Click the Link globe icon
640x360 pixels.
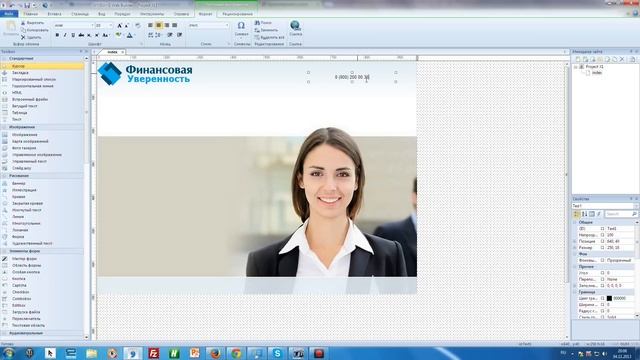point(295,26)
